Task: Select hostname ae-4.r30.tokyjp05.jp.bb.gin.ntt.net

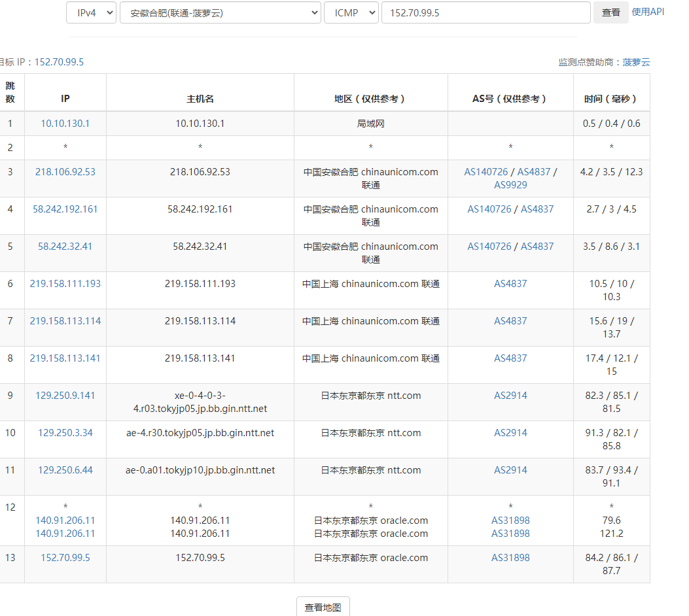Action: click(x=200, y=433)
